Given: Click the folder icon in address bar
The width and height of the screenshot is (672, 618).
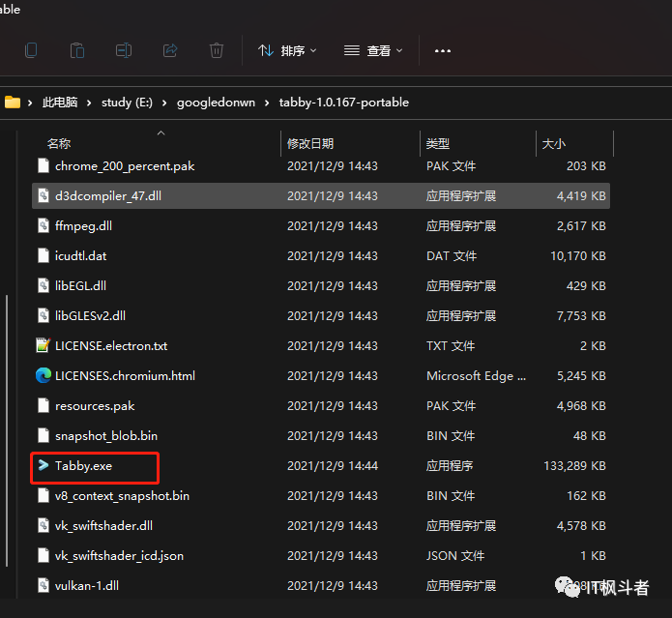Looking at the screenshot, I should coord(13,103).
